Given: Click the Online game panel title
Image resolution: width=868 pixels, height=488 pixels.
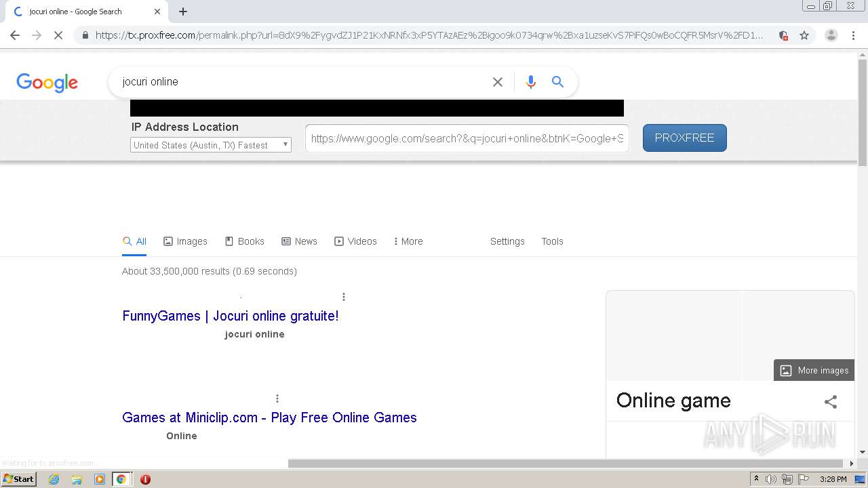Looking at the screenshot, I should pyautogui.click(x=673, y=401).
